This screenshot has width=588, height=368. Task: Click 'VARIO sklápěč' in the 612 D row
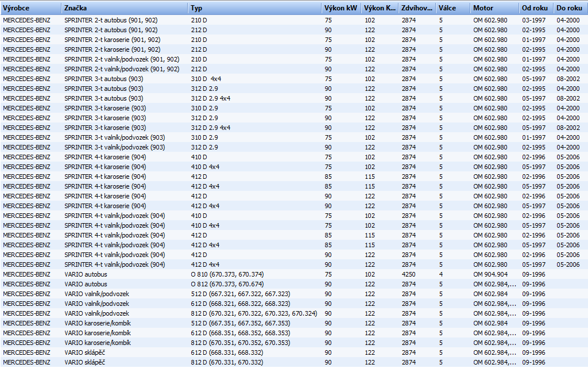click(84, 352)
